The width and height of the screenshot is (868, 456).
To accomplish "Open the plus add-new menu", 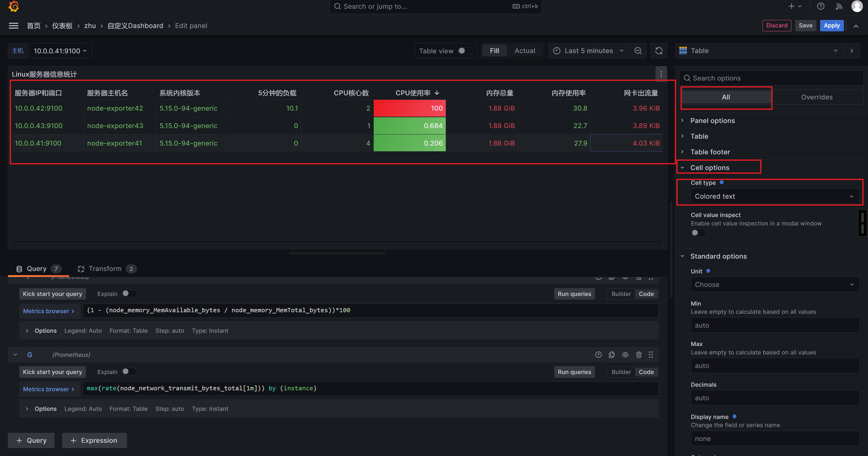I will point(794,6).
